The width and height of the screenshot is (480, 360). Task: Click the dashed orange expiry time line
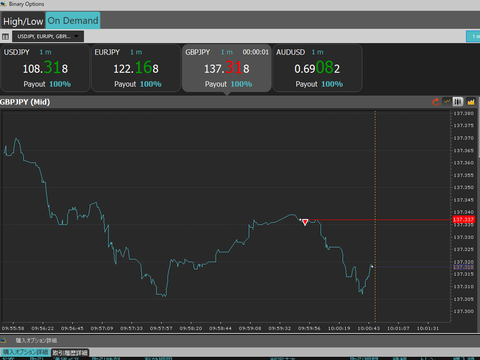click(x=375, y=217)
